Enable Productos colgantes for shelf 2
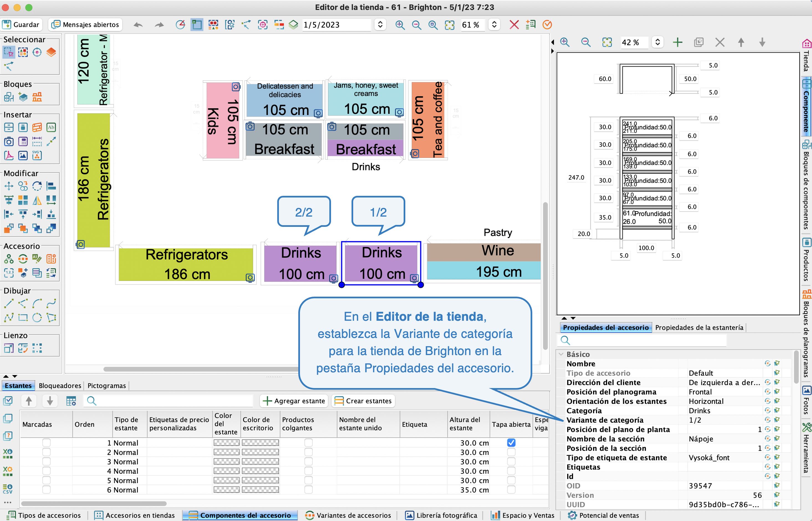This screenshot has width=812, height=521. 308,452
